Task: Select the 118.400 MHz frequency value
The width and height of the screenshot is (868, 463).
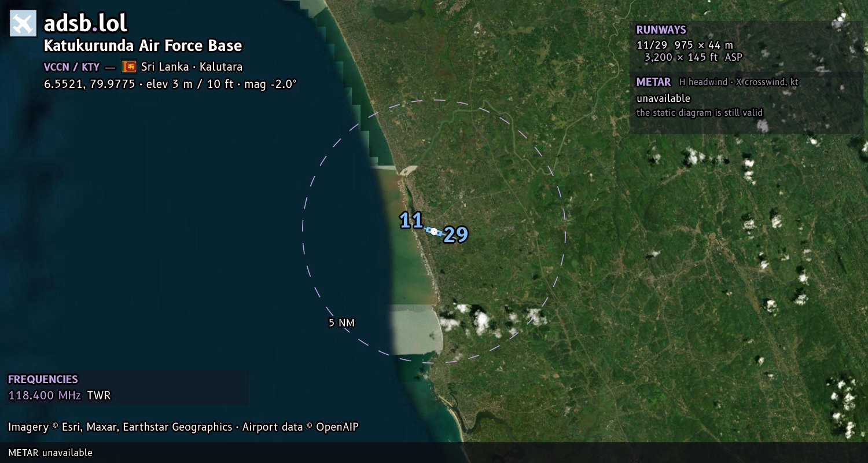Action: pos(45,396)
